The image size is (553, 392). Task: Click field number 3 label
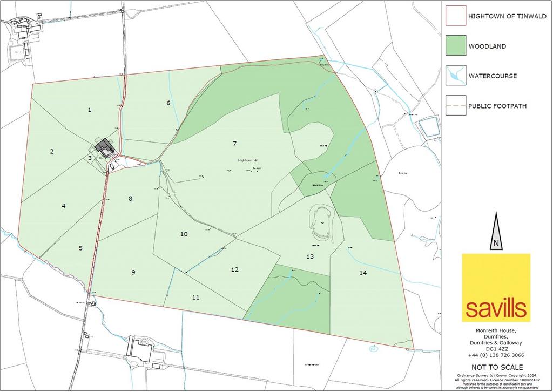coord(90,158)
